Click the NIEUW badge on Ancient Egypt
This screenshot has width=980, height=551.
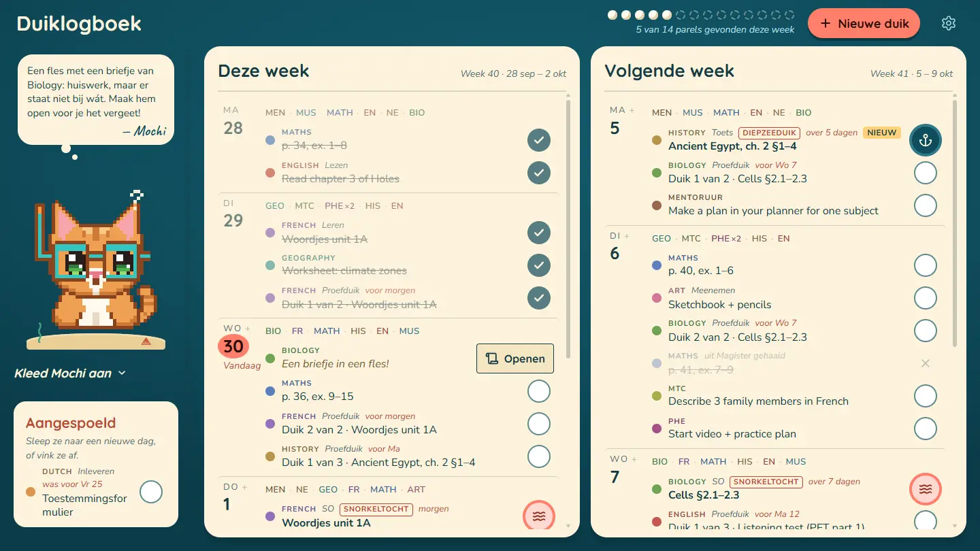pyautogui.click(x=882, y=133)
